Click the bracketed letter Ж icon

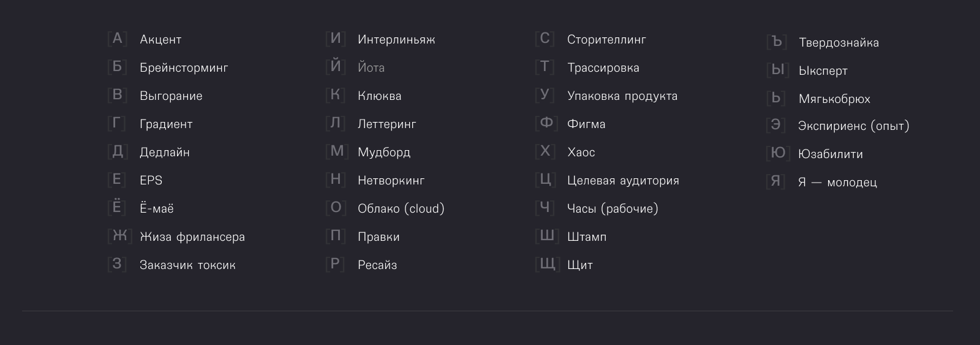tap(119, 236)
